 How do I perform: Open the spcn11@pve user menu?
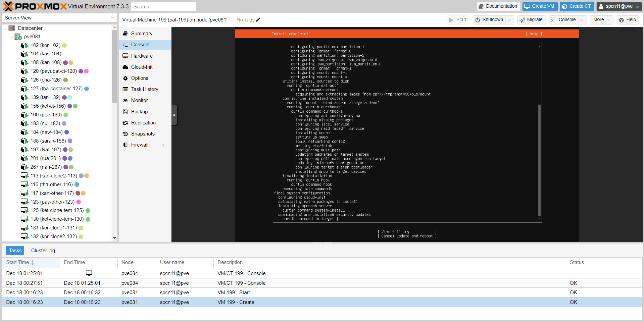click(618, 6)
